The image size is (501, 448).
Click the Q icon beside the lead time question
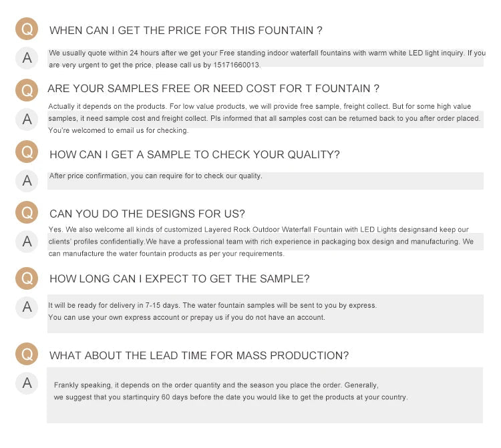point(27,354)
